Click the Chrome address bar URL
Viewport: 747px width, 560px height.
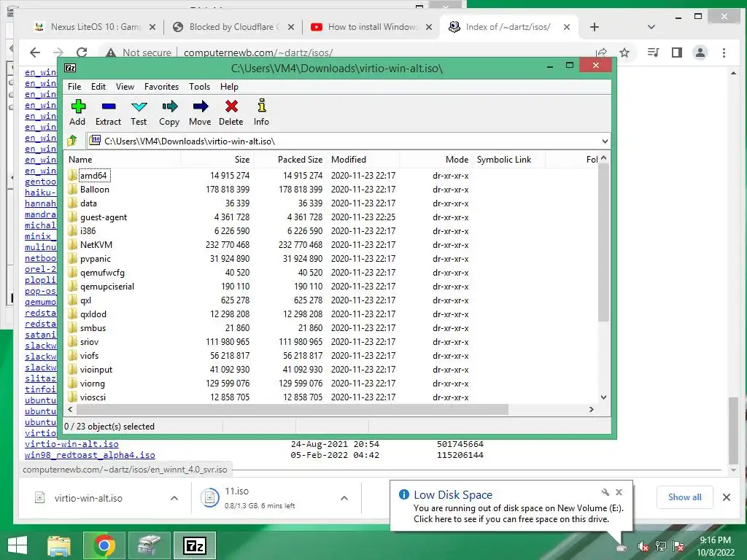pos(258,52)
